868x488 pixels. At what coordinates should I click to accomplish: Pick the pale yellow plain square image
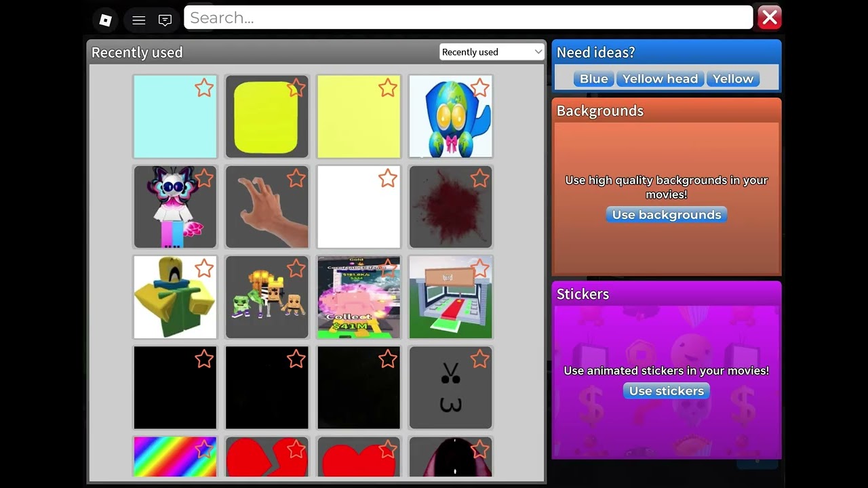(x=359, y=117)
